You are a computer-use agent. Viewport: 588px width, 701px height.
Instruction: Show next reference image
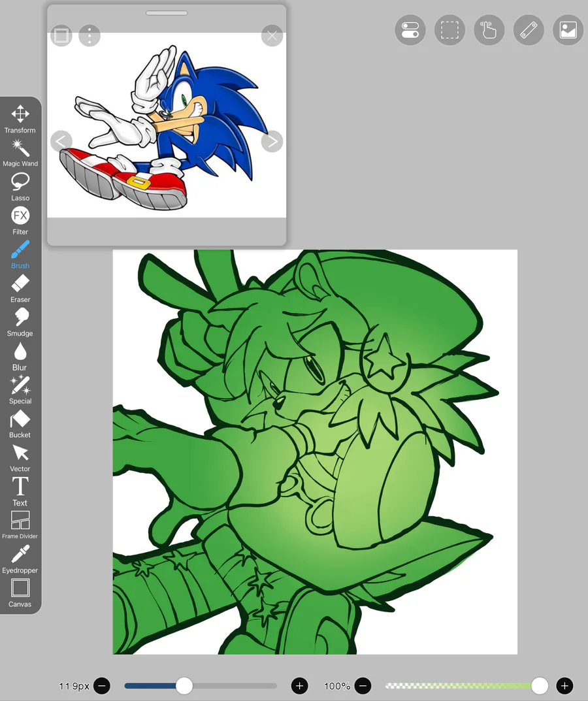click(x=272, y=141)
